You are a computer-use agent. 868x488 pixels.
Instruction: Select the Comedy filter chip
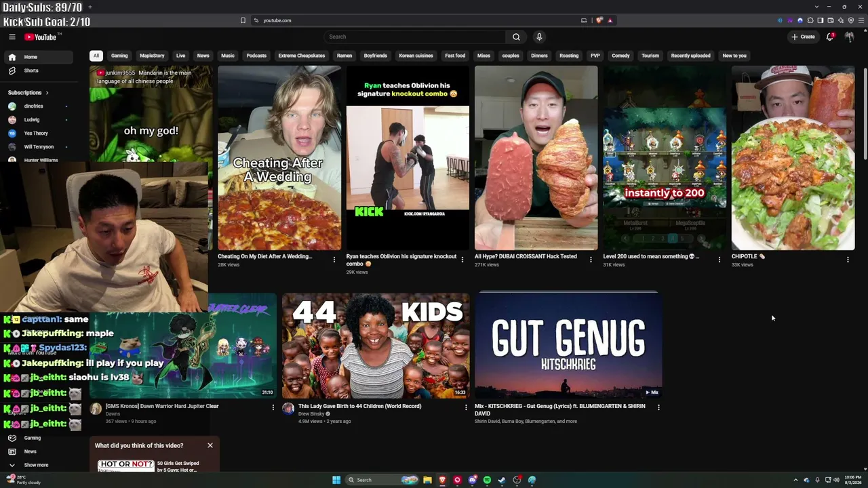pyautogui.click(x=620, y=56)
